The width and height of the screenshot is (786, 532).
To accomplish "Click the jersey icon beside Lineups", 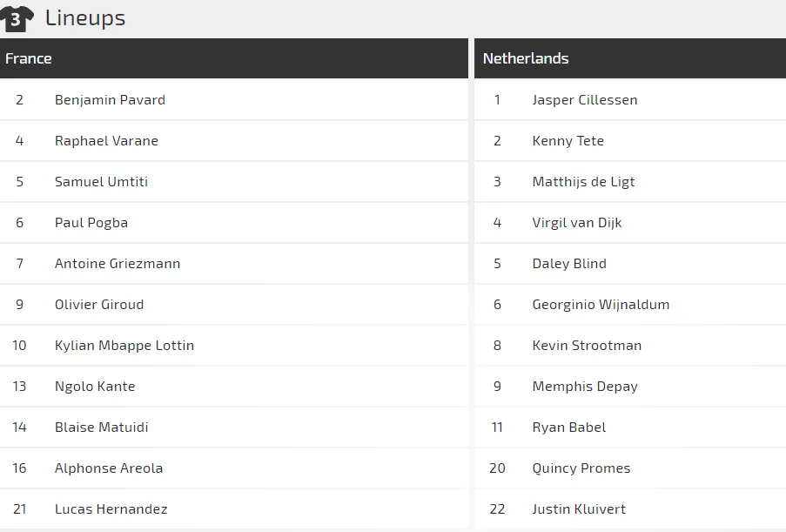I will click(17, 18).
